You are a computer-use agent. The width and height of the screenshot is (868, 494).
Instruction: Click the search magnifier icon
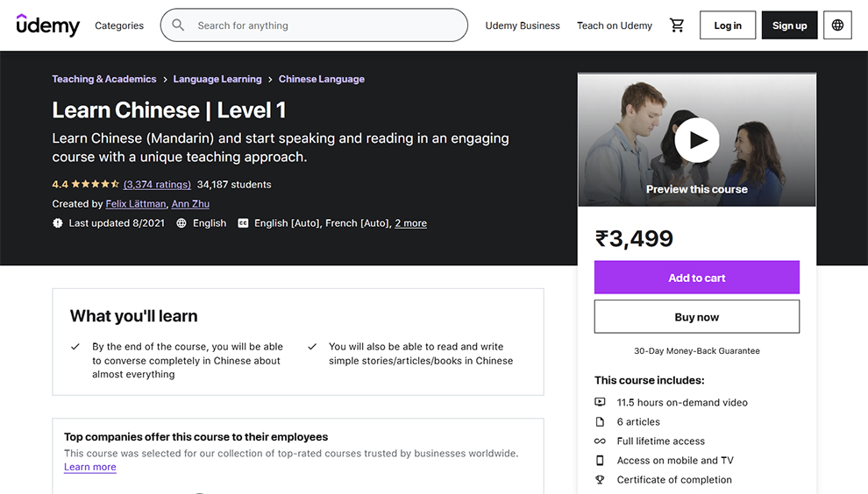(179, 25)
